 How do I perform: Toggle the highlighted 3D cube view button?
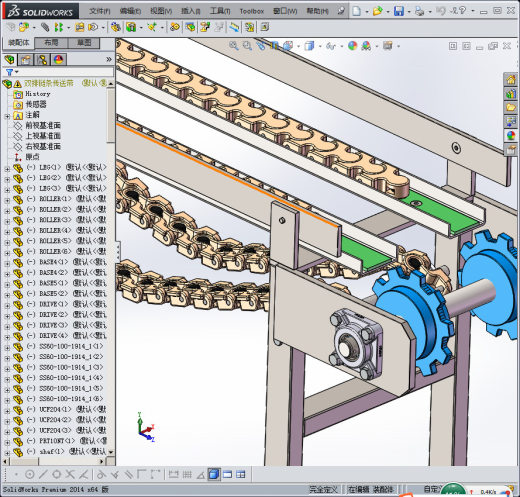pos(214,474)
